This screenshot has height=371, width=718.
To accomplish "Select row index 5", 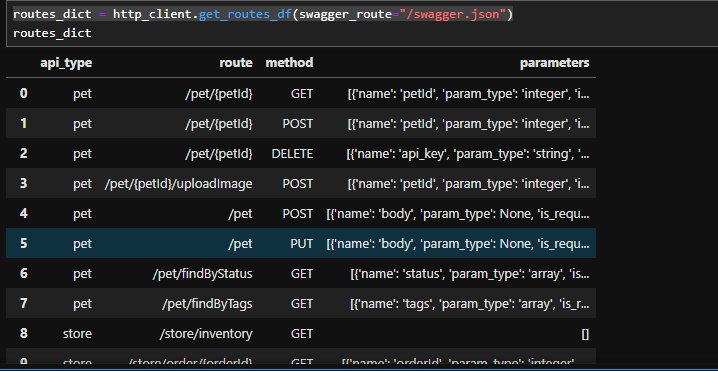I will pos(23,243).
